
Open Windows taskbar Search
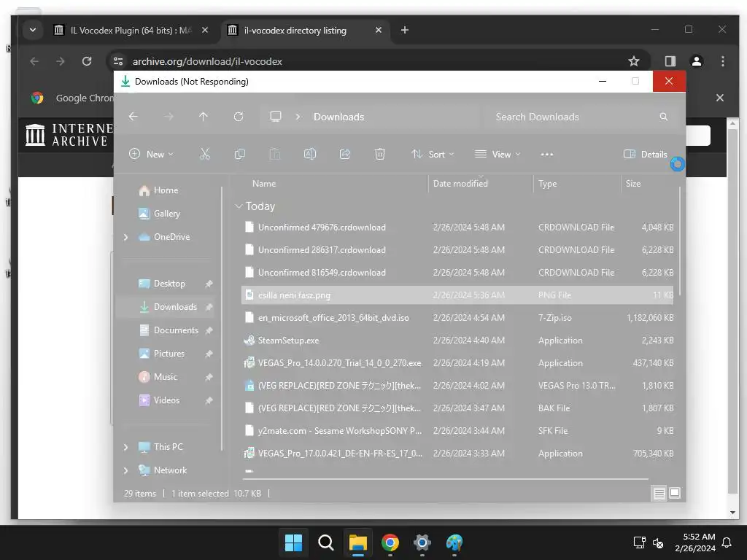pos(326,542)
